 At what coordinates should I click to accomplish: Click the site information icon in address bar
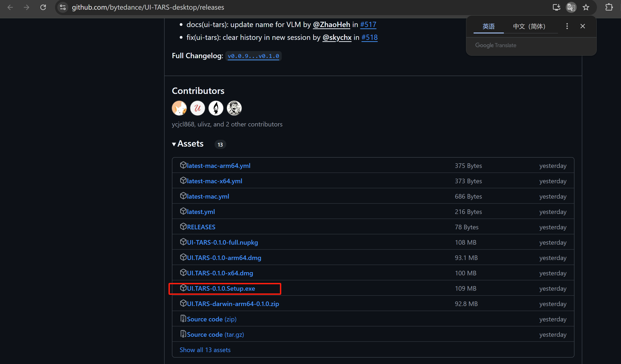(63, 7)
